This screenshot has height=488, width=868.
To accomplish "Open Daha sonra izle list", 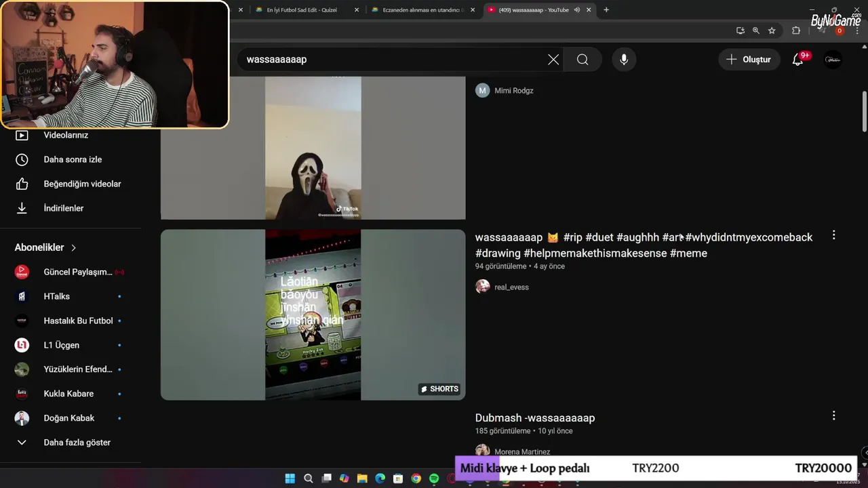I will (x=73, y=159).
